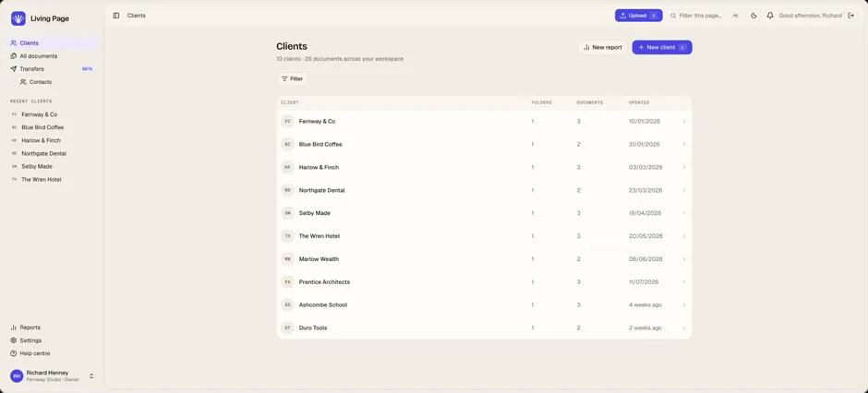Click the BC avatar in Blue Bird Coffee row
Image resolution: width=868 pixels, height=393 pixels.
click(x=287, y=144)
